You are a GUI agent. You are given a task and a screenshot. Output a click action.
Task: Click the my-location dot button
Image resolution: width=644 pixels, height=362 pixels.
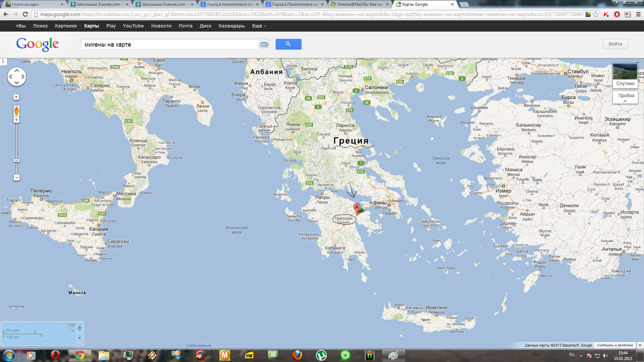(16, 97)
